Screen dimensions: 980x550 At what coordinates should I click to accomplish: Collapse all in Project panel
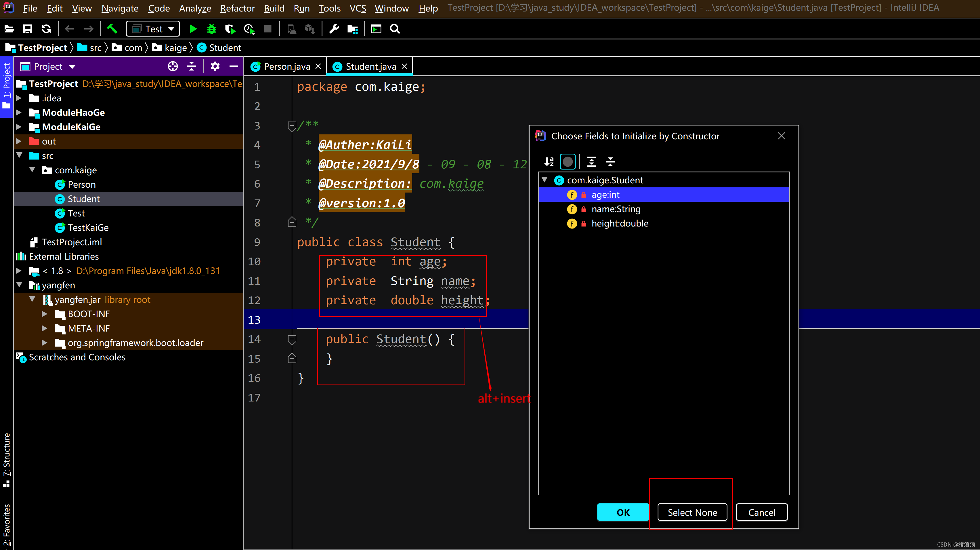[x=191, y=66]
